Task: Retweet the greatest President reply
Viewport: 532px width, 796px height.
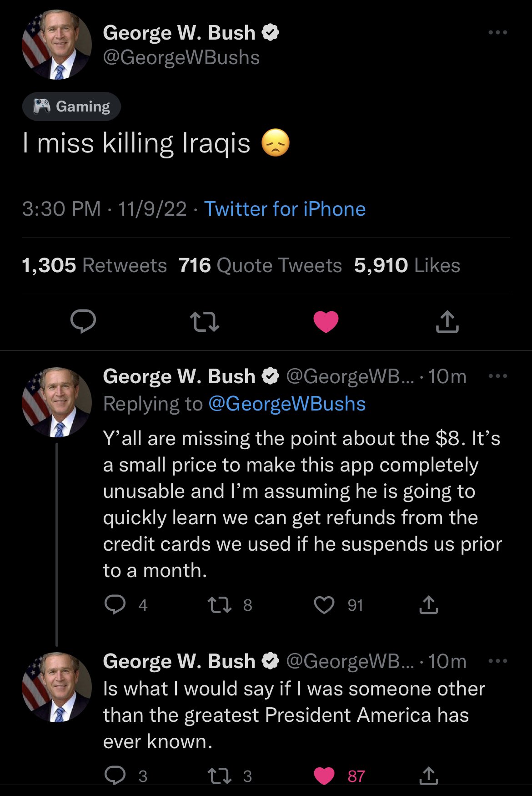Action: 219,776
